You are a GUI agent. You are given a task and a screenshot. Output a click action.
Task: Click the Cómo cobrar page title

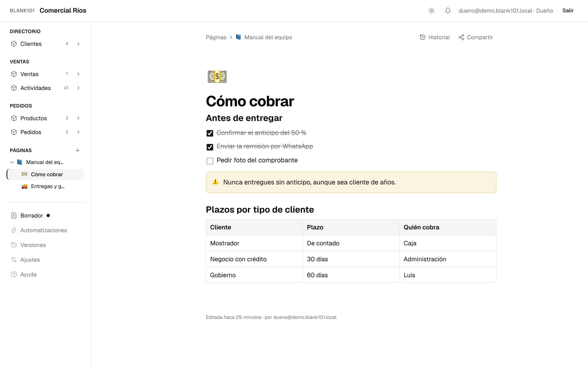(x=250, y=101)
